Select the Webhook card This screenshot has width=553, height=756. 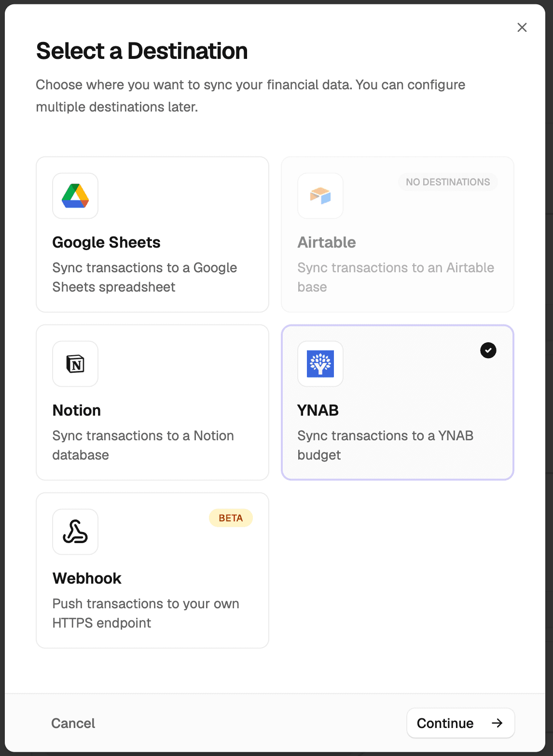152,570
